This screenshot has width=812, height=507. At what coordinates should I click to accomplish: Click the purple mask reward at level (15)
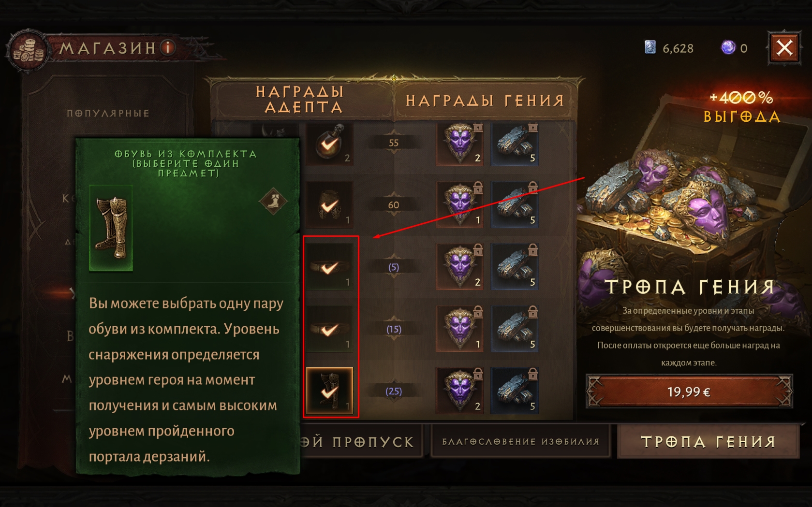[x=460, y=329]
